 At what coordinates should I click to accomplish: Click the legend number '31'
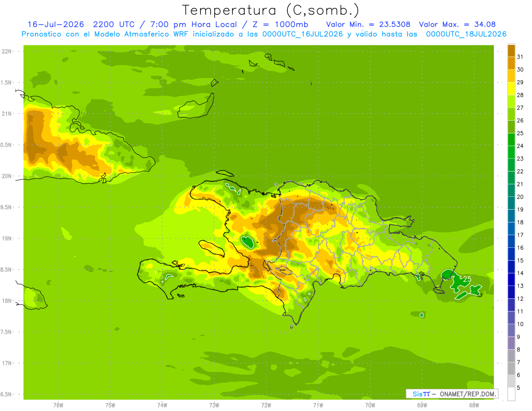click(x=520, y=57)
